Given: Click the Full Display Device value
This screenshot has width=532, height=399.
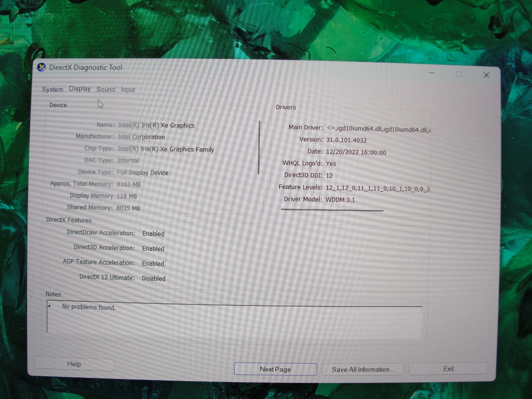Looking at the screenshot, I should click(143, 173).
